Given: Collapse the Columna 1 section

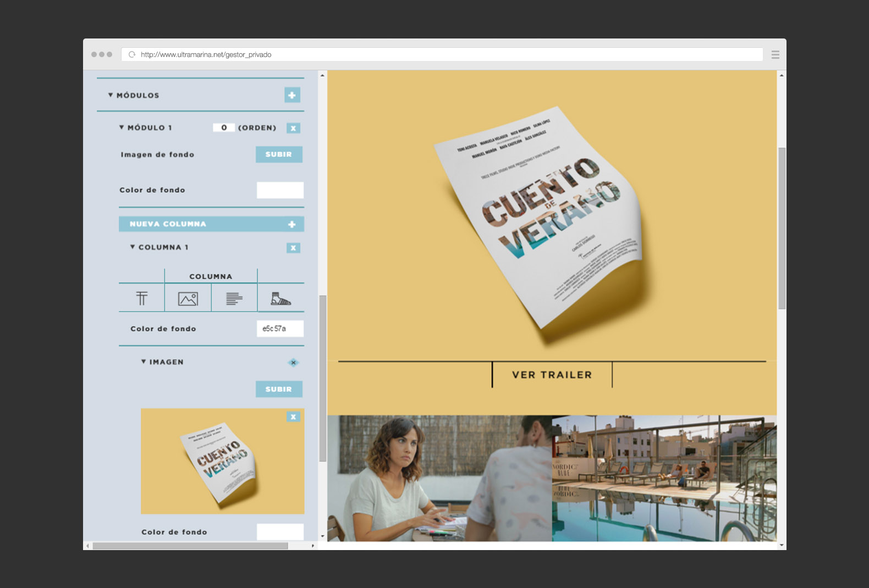Looking at the screenshot, I should 133,247.
